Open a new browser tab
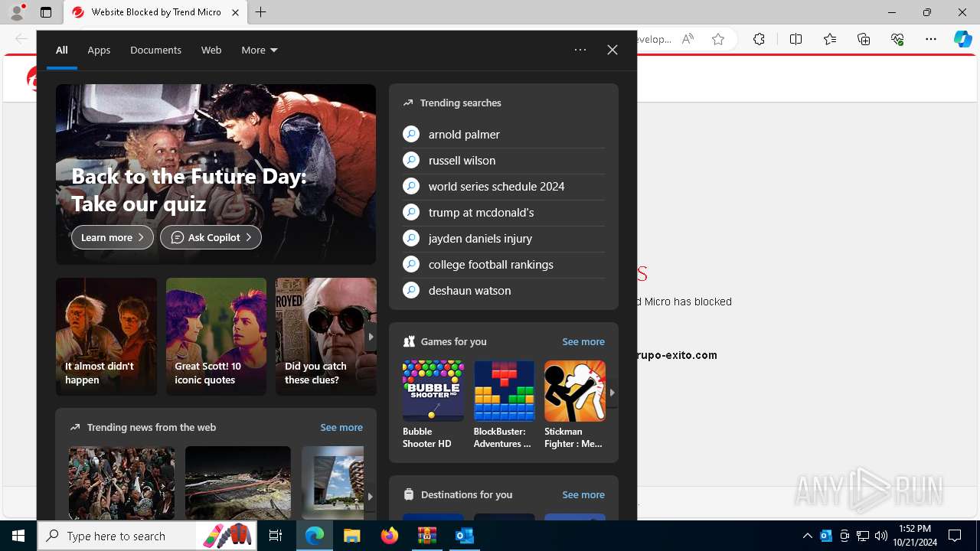The width and height of the screenshot is (980, 551). (261, 12)
